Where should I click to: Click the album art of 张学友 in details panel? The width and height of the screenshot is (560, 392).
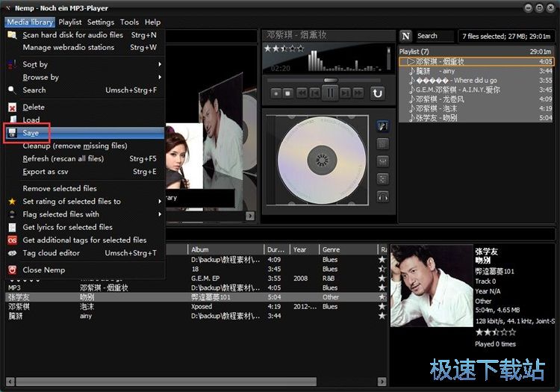pyautogui.click(x=432, y=286)
